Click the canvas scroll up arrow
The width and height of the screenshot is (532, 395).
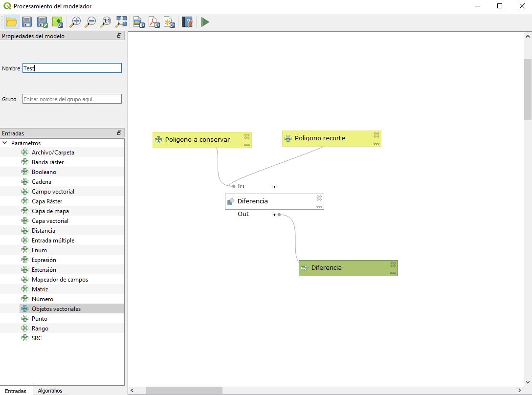pyautogui.click(x=528, y=36)
